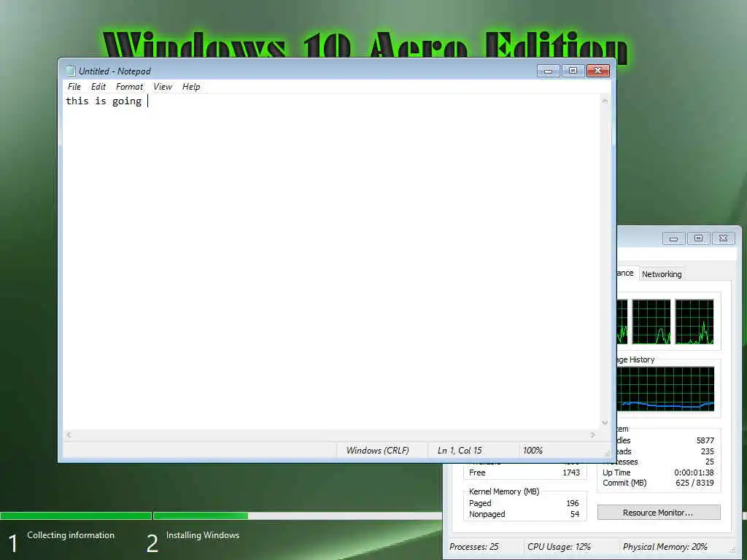Open Resource Monitor from Task Manager
The image size is (747, 560).
(x=659, y=513)
